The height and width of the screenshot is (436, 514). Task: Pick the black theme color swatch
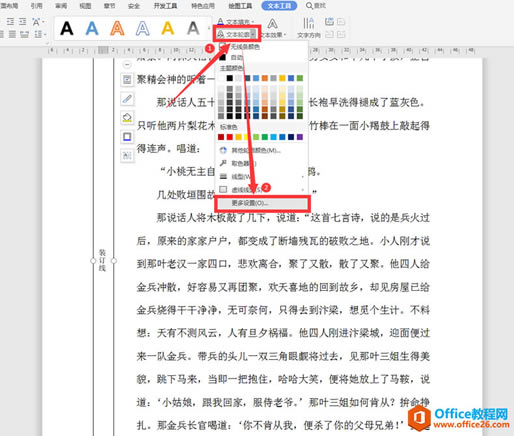[230, 78]
